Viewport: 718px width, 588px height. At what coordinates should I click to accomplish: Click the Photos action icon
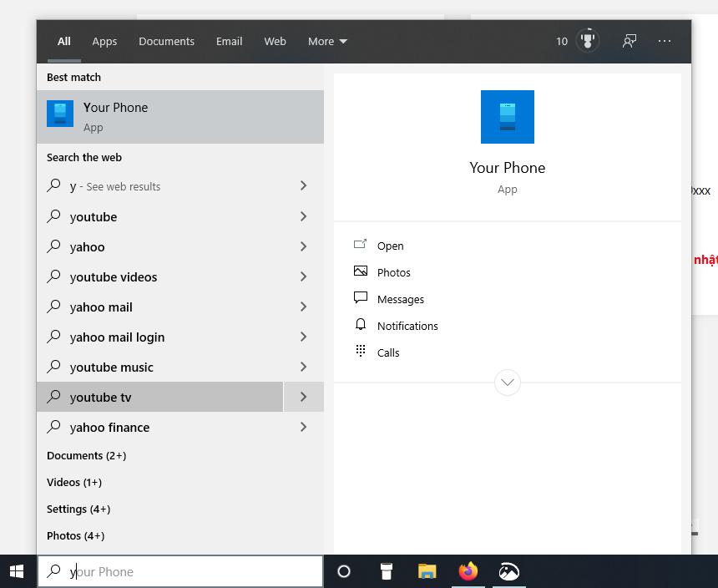pyautogui.click(x=361, y=271)
